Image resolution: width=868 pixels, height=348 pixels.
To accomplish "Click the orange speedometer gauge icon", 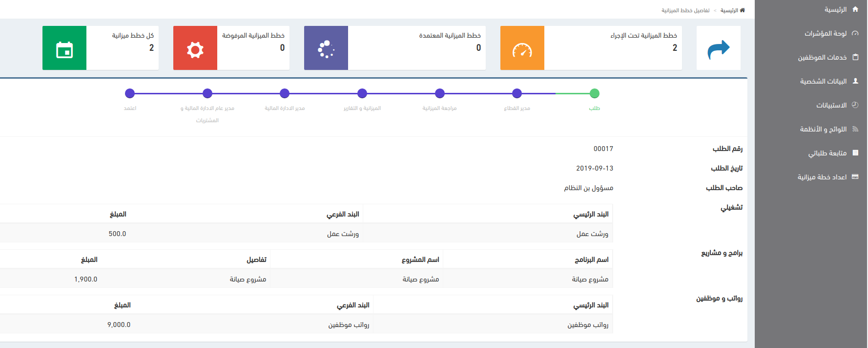I will [x=522, y=48].
